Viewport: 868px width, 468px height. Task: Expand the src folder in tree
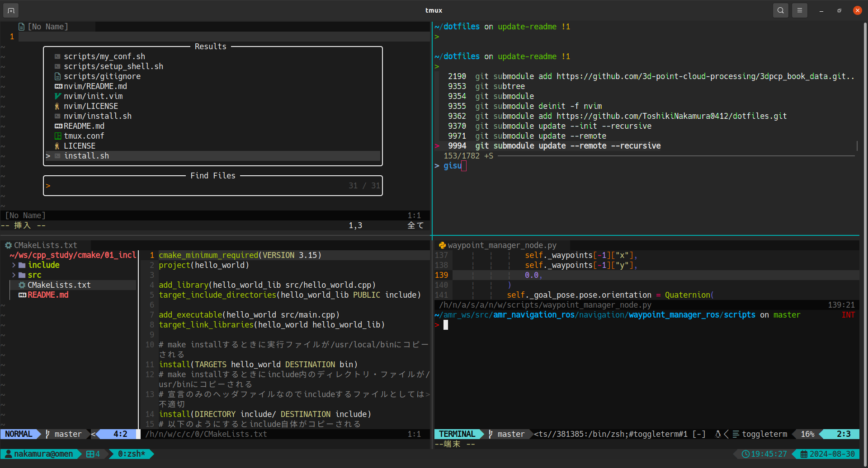coord(14,275)
